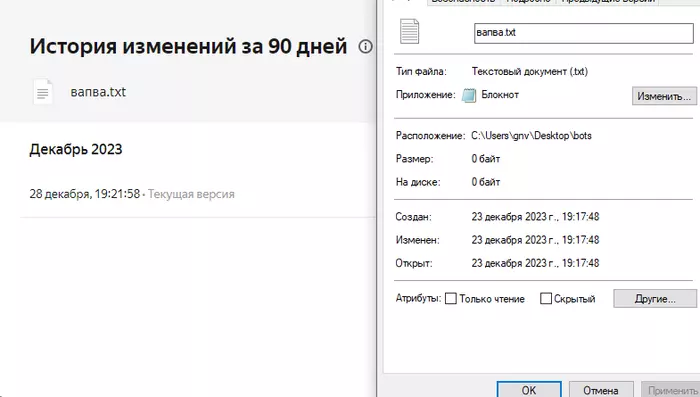Click the Декабрь 2023 month heading
This screenshot has width=700, height=397.
pos(76,150)
